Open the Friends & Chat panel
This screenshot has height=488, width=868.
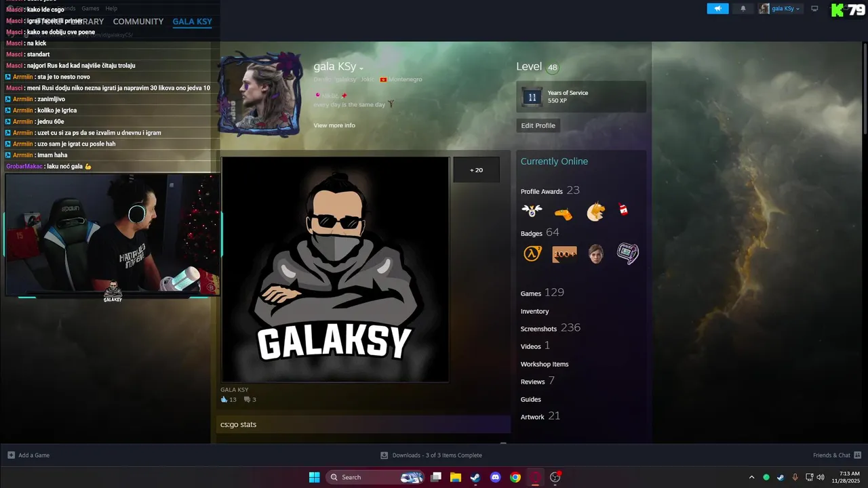837,455
